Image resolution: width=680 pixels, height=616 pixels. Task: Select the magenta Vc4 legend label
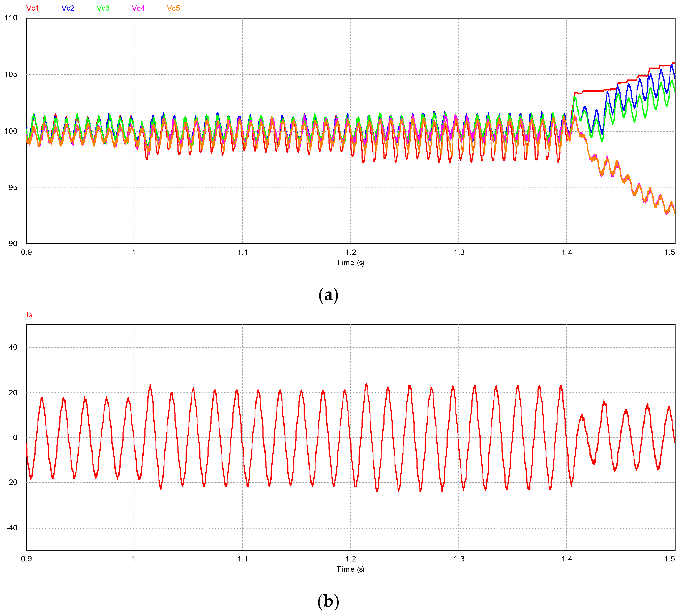[138, 8]
